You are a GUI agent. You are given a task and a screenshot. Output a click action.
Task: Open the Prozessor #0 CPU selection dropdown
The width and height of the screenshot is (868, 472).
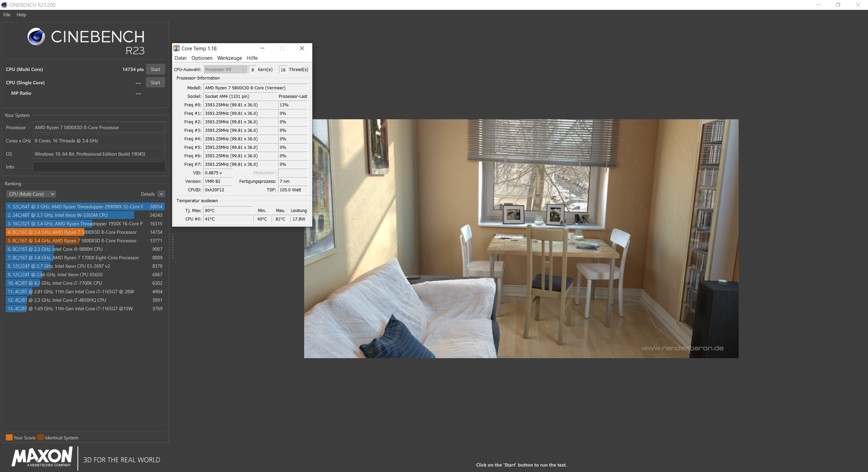coord(225,69)
